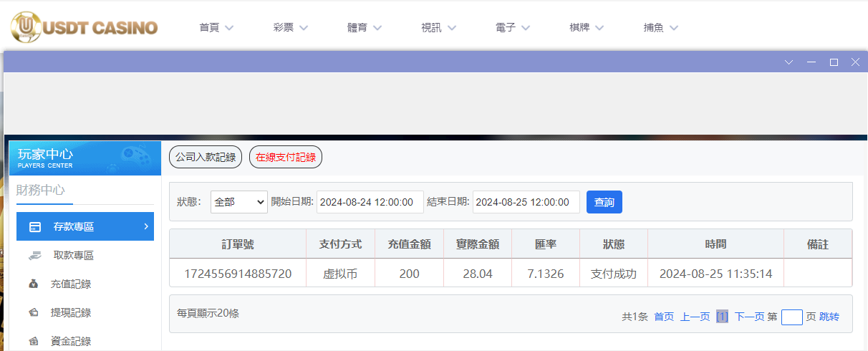Open the 首頁 dropdown menu
Image resolution: width=868 pixels, height=351 pixels.
[x=216, y=28]
